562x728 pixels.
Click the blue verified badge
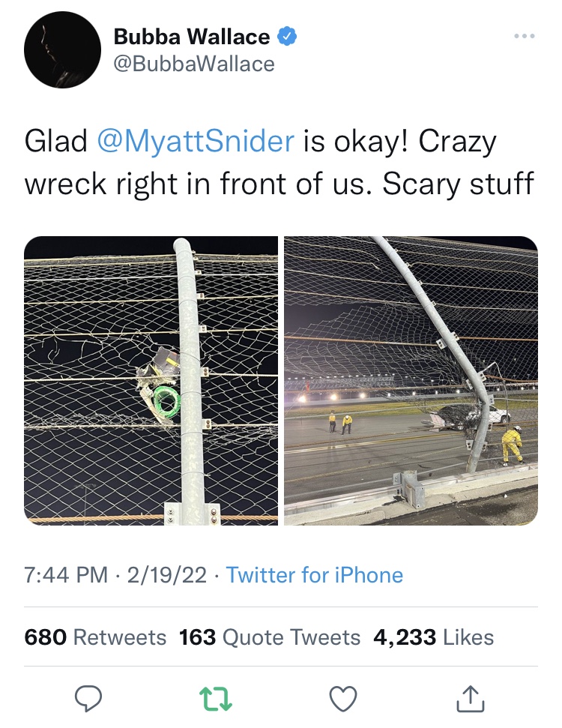(287, 36)
